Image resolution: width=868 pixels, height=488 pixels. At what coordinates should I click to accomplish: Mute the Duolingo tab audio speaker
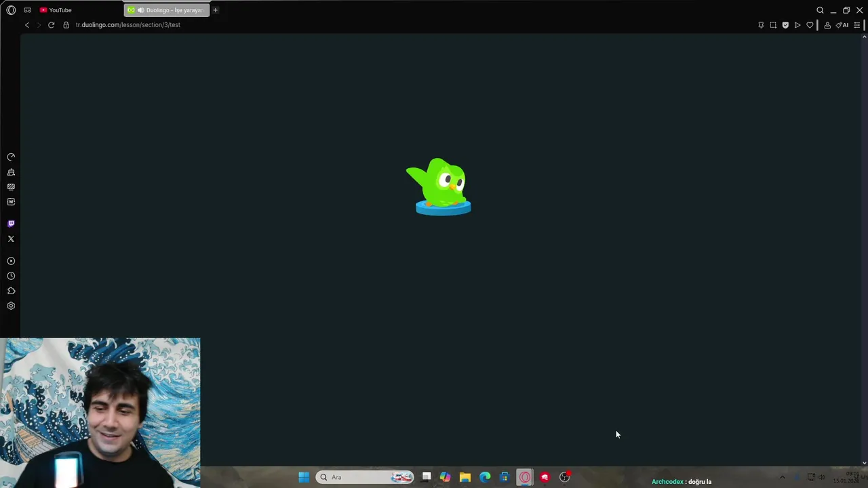pos(141,10)
